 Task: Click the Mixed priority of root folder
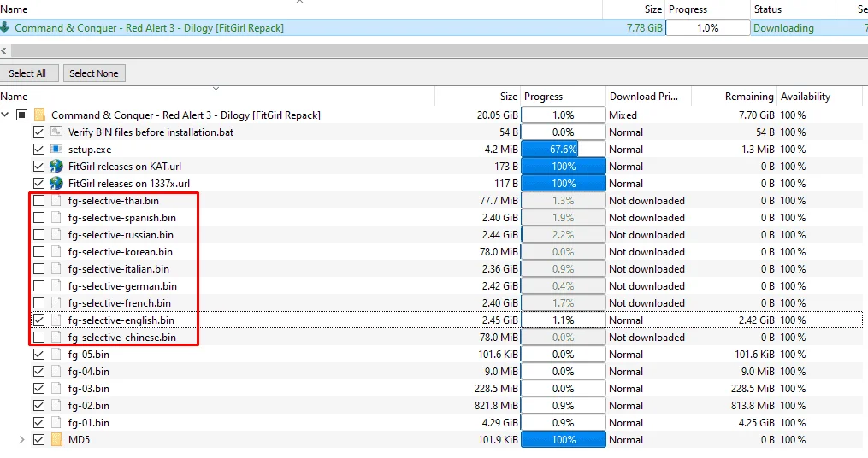pos(623,115)
